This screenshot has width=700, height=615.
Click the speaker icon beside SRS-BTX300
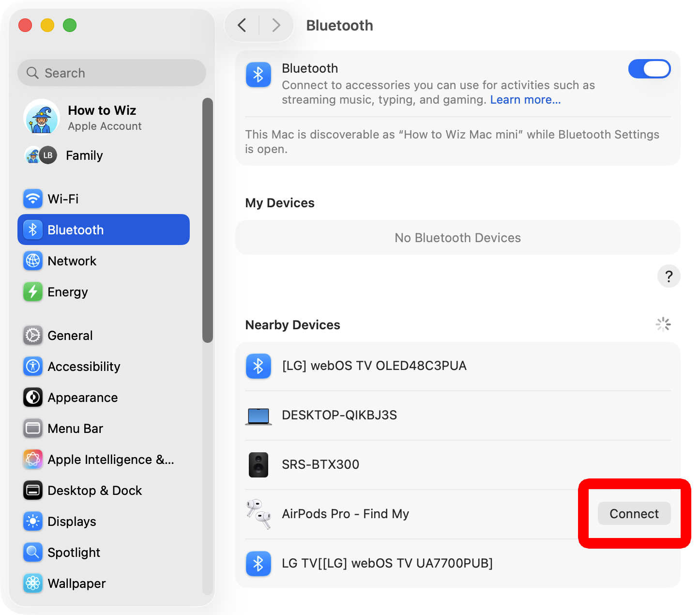tap(259, 464)
